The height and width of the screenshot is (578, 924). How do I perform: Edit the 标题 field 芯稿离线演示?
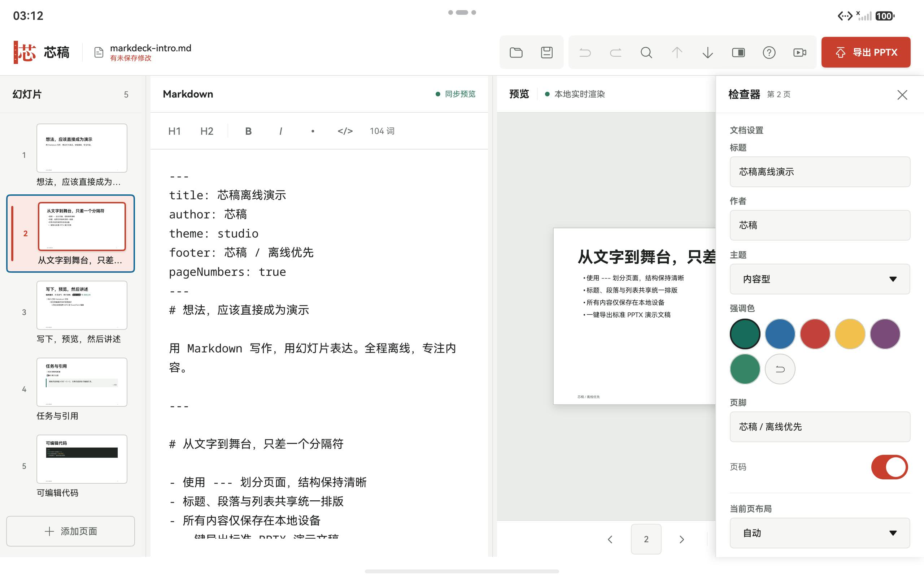point(820,172)
